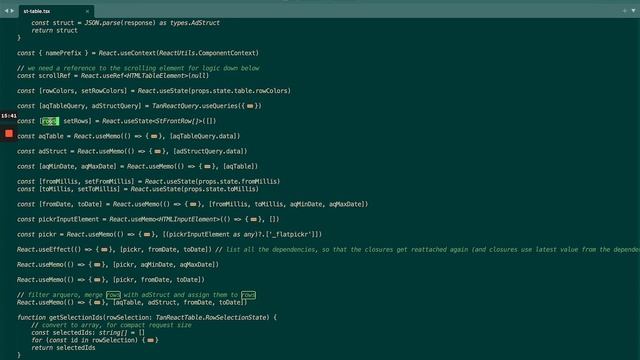Click 'TanReactQuery.useQueries' call
Screen dimensions: 640x360
(195, 106)
